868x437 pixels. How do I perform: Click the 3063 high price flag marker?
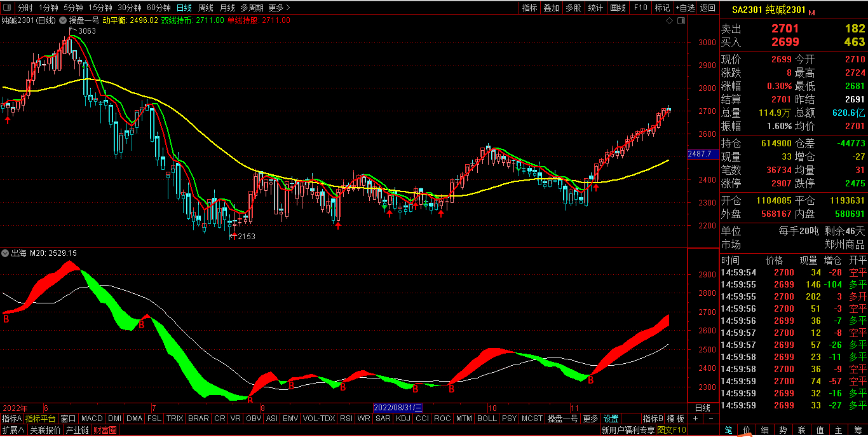pos(83,31)
